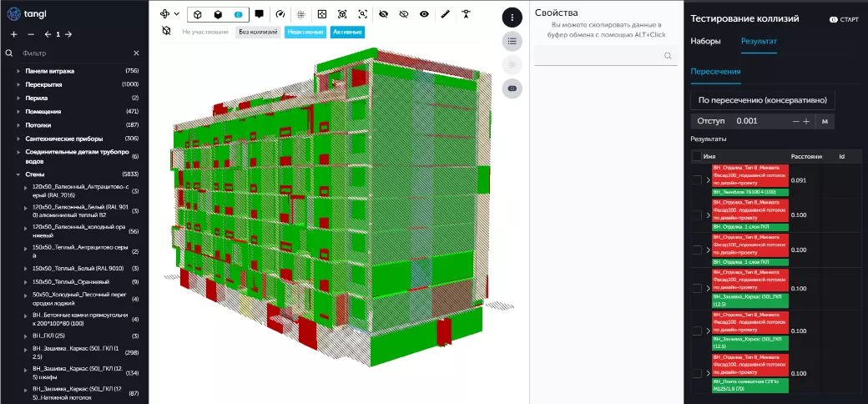Click the plus stepper on Отступ
Screen dimensions: 868x404
(x=807, y=121)
